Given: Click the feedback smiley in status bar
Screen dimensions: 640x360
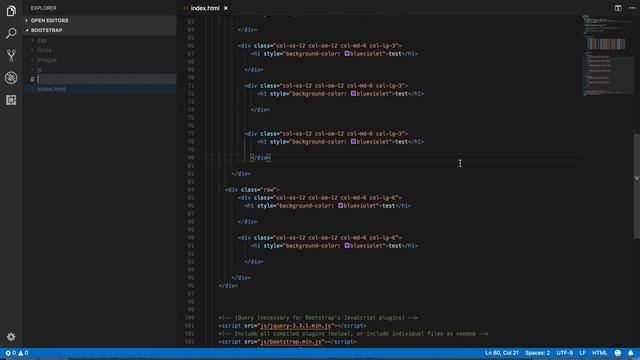Looking at the screenshot, I should click(x=618, y=353).
